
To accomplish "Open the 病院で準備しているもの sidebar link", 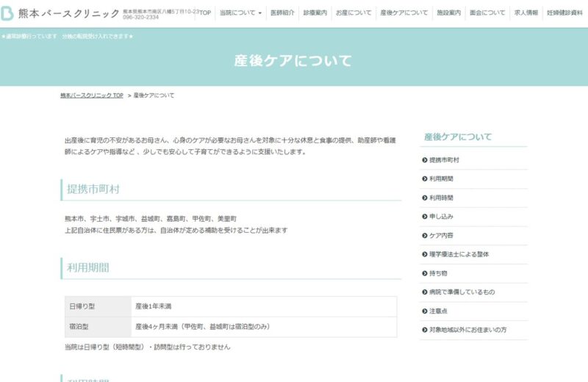I will pos(462,292).
